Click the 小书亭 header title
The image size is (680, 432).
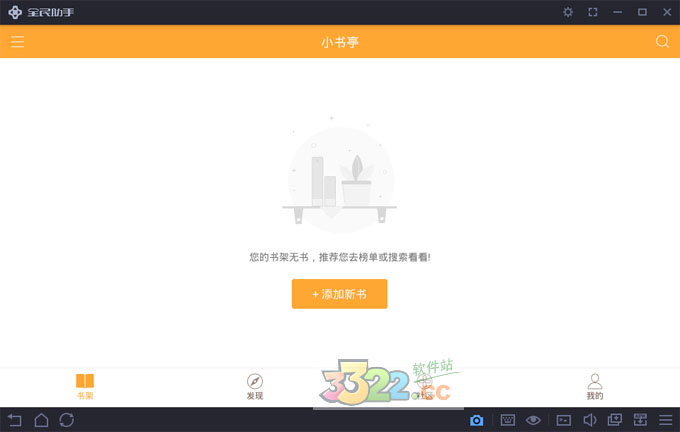tap(340, 42)
